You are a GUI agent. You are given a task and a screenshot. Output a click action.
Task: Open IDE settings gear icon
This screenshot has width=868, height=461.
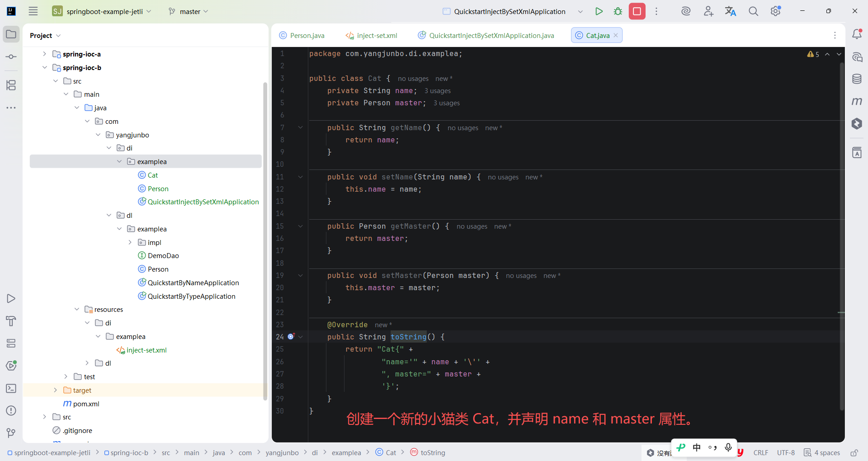(x=776, y=11)
